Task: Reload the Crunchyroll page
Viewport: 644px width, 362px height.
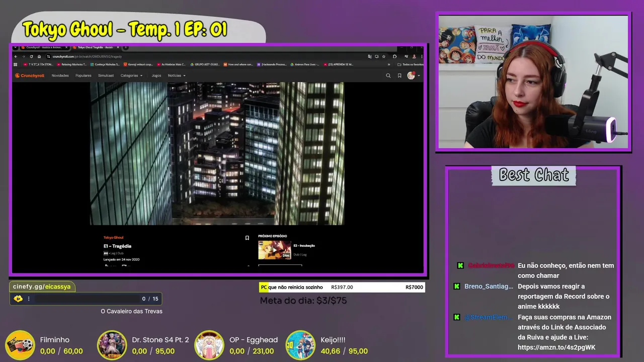Action: pyautogui.click(x=31, y=56)
